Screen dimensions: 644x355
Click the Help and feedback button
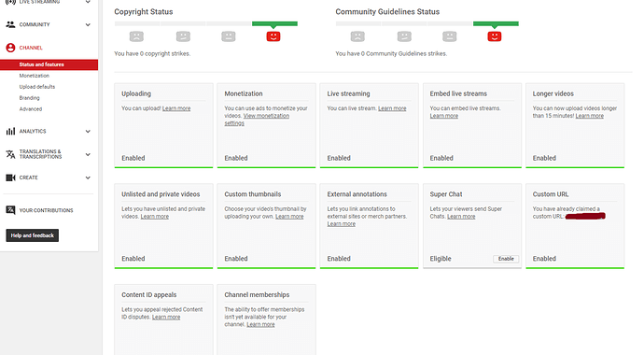coord(33,235)
